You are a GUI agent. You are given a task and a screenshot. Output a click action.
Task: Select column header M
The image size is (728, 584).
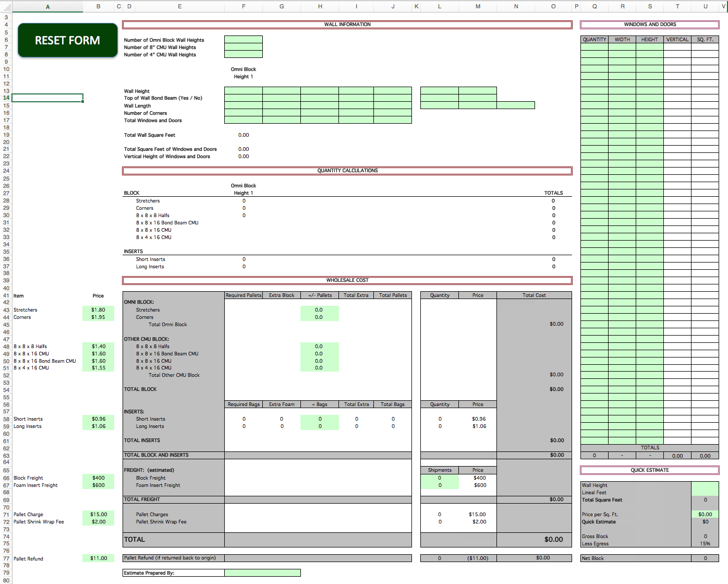(x=478, y=7)
